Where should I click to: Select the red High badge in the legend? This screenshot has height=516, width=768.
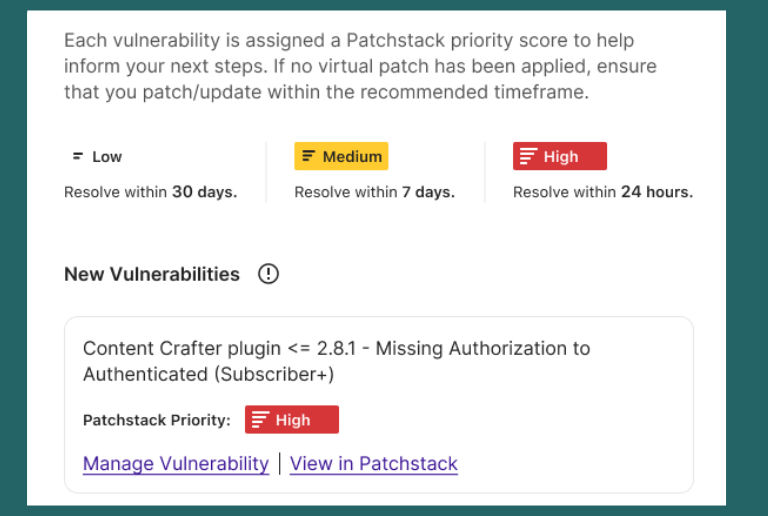[x=559, y=157]
